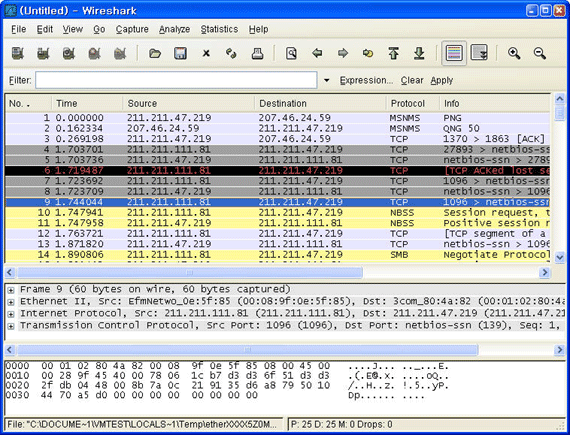This screenshot has height=435, width=570.
Task: Toggle auto scroll in live capture
Action: tap(479, 53)
